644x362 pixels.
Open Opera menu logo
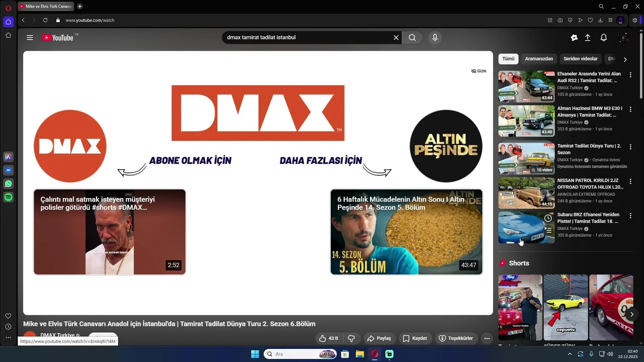(8, 8)
